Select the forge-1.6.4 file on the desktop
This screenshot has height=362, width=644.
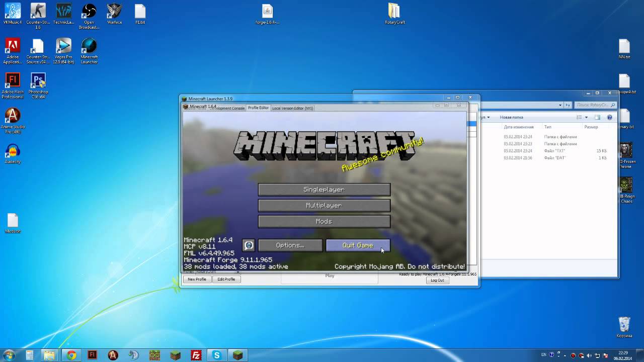pyautogui.click(x=267, y=14)
